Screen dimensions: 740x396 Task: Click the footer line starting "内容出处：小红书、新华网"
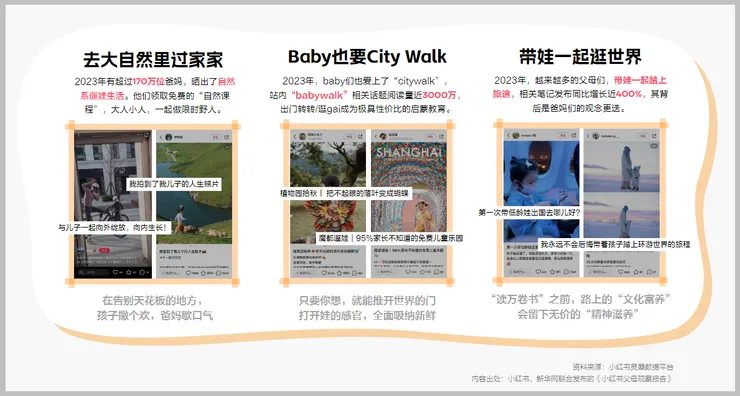click(572, 379)
